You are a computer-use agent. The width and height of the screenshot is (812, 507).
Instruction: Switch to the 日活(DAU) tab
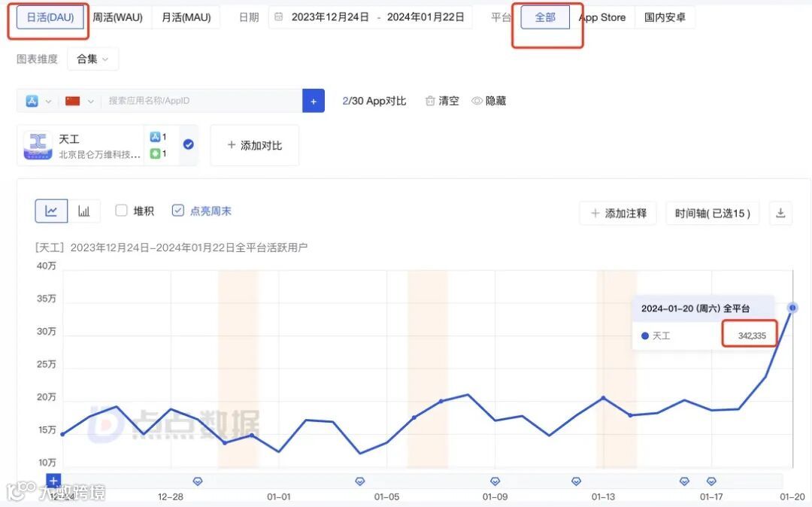point(50,17)
